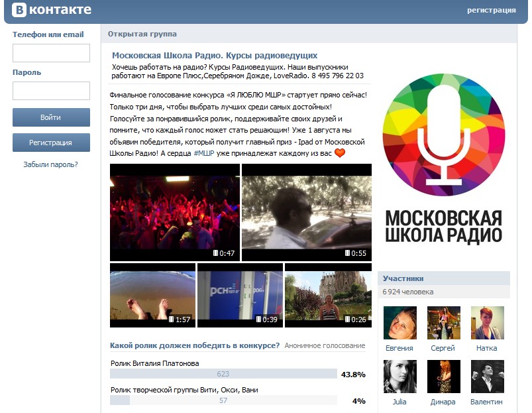
Task: Open Динара's profile photo
Action: [444, 377]
